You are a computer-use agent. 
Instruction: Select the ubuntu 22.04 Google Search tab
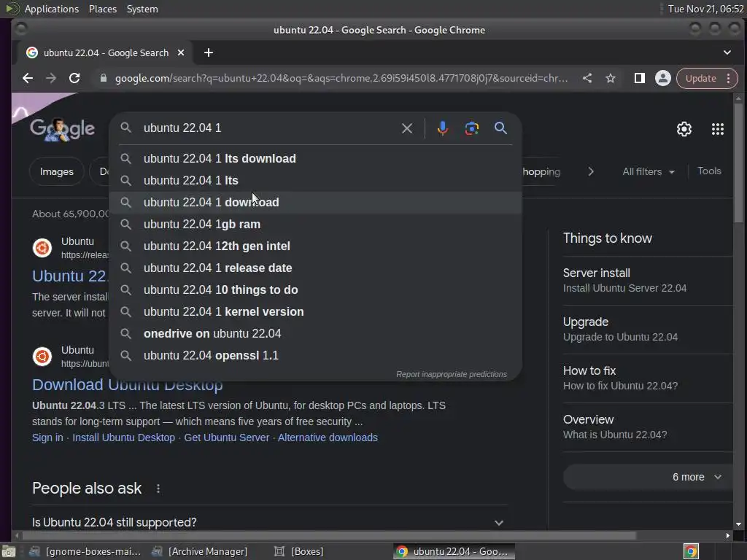click(105, 52)
